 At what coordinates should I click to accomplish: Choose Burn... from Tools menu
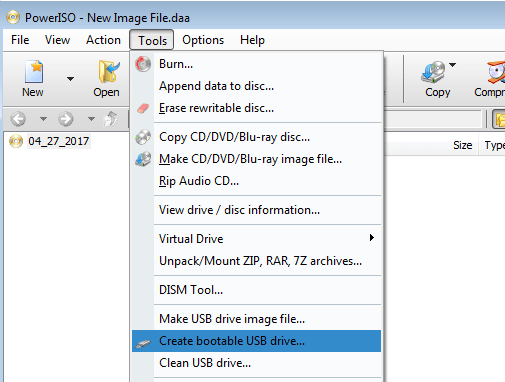point(256,64)
